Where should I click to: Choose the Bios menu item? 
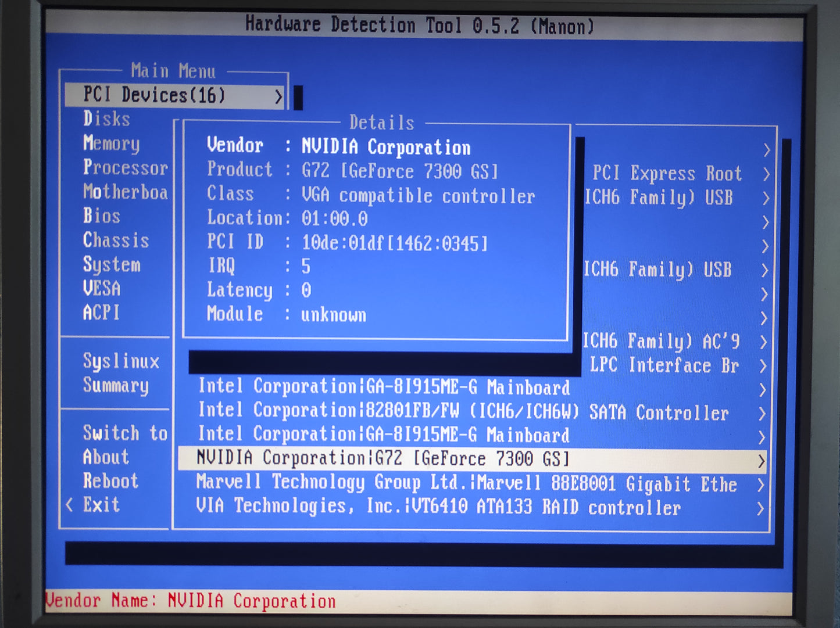(x=102, y=216)
